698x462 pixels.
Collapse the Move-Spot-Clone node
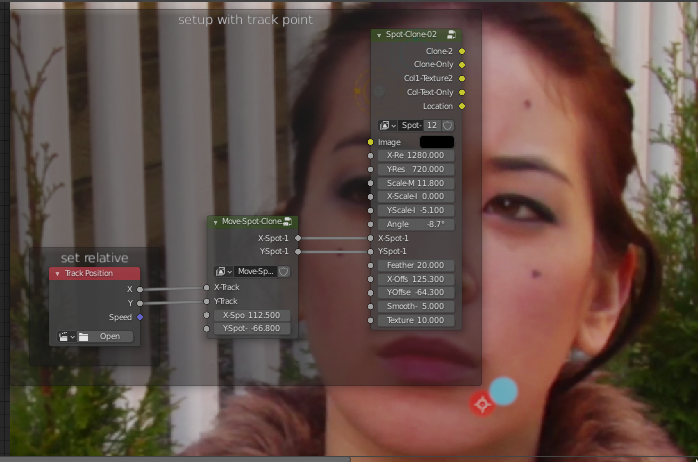tap(215, 222)
